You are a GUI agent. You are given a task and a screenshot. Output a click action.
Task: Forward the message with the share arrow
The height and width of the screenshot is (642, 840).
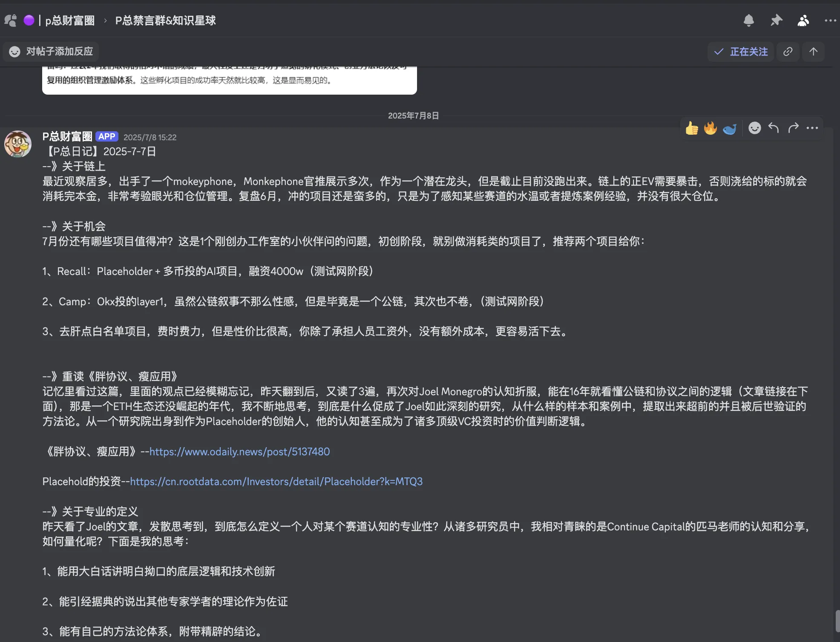pyautogui.click(x=793, y=128)
